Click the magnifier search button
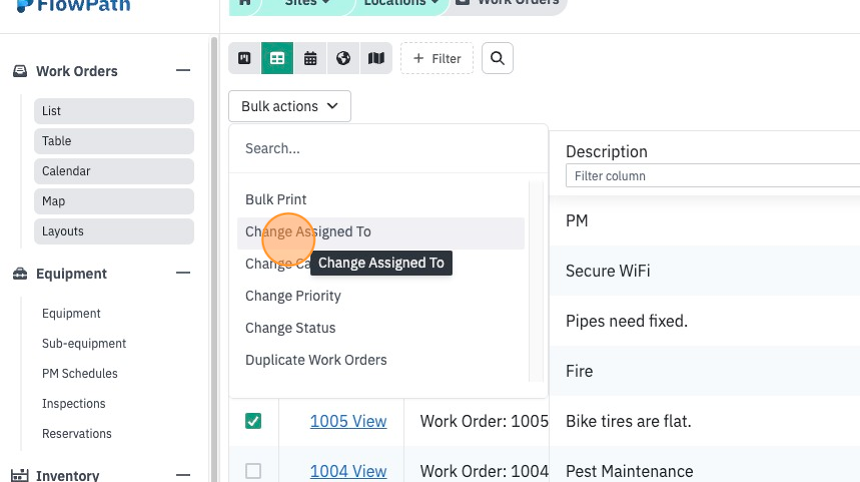The width and height of the screenshot is (860, 482). 497,58
